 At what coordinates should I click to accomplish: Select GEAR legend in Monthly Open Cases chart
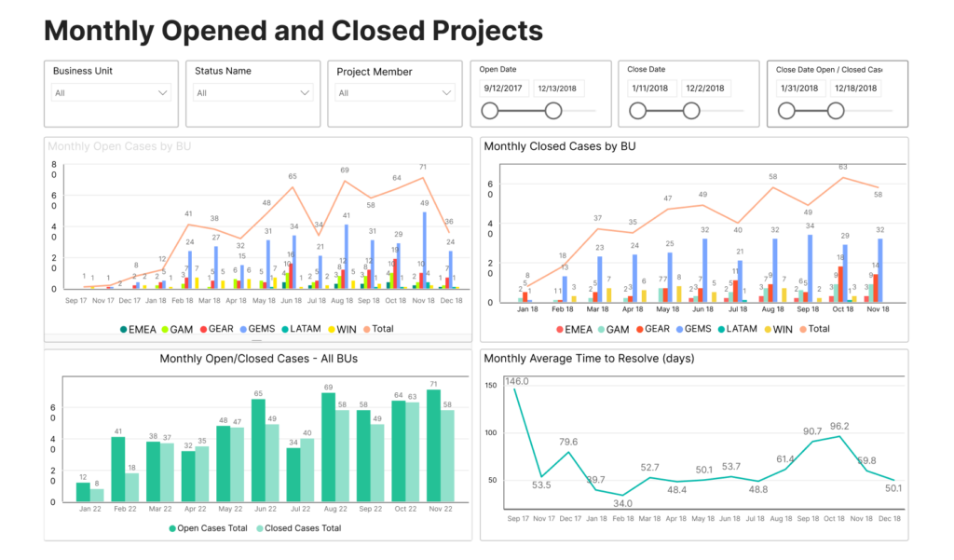click(x=216, y=329)
